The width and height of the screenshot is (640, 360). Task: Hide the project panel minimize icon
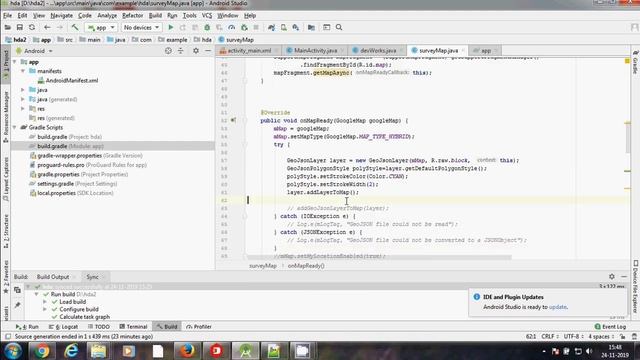(x=208, y=51)
